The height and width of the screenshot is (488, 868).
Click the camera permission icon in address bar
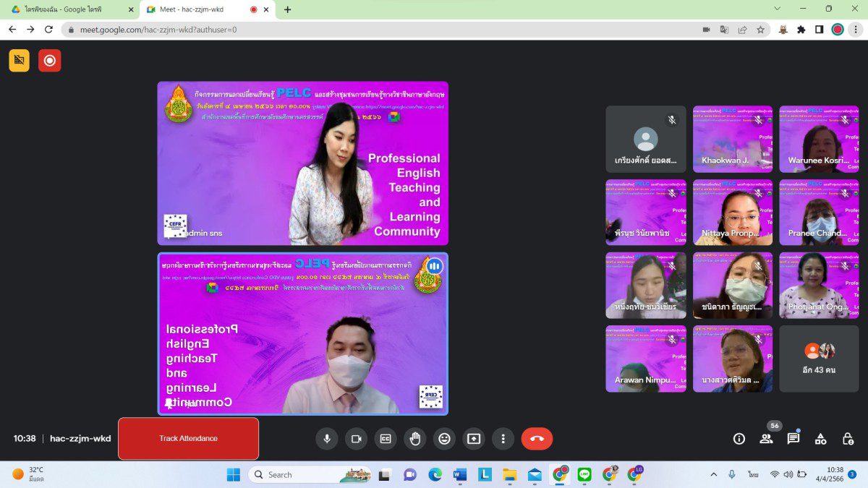[706, 30]
